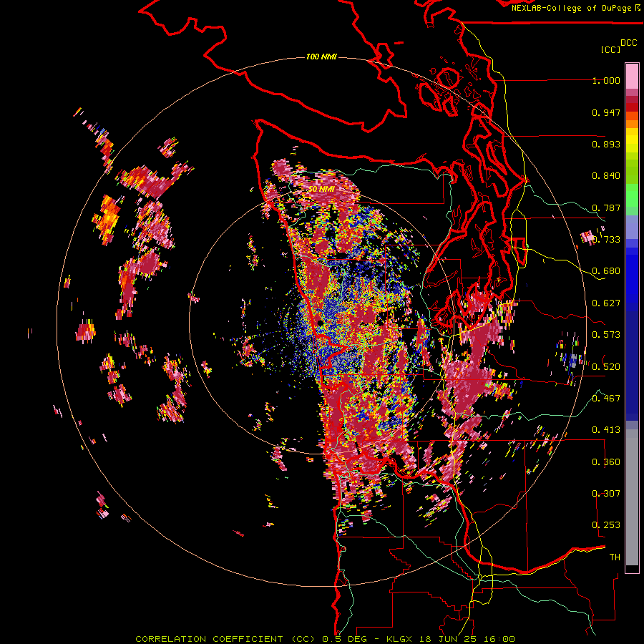Click the 0.307 legend value
644x644 pixels.
(x=606, y=493)
